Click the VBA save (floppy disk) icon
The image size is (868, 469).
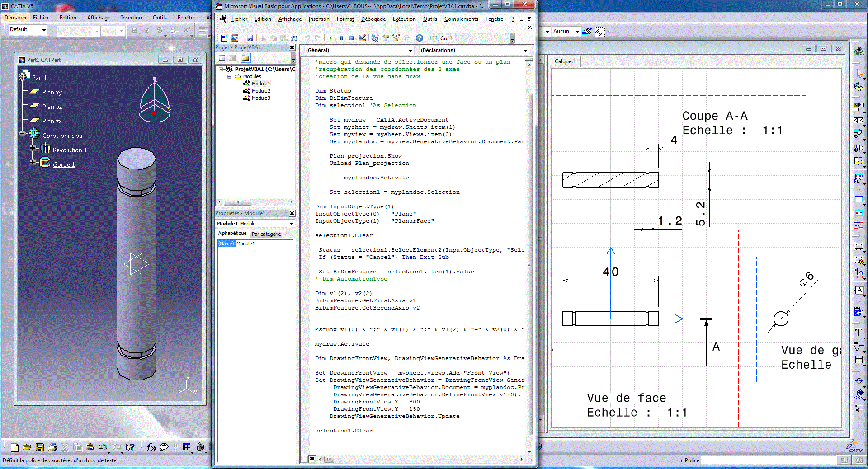pos(250,38)
